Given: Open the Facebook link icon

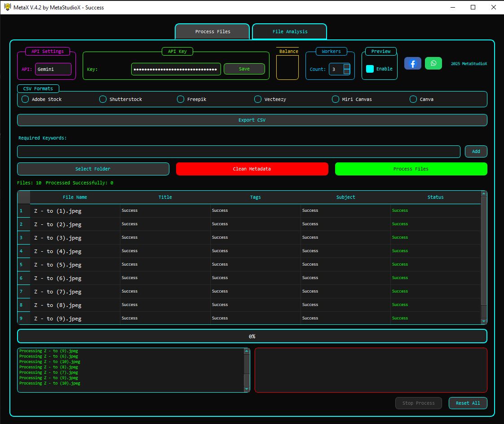Looking at the screenshot, I should pos(412,63).
